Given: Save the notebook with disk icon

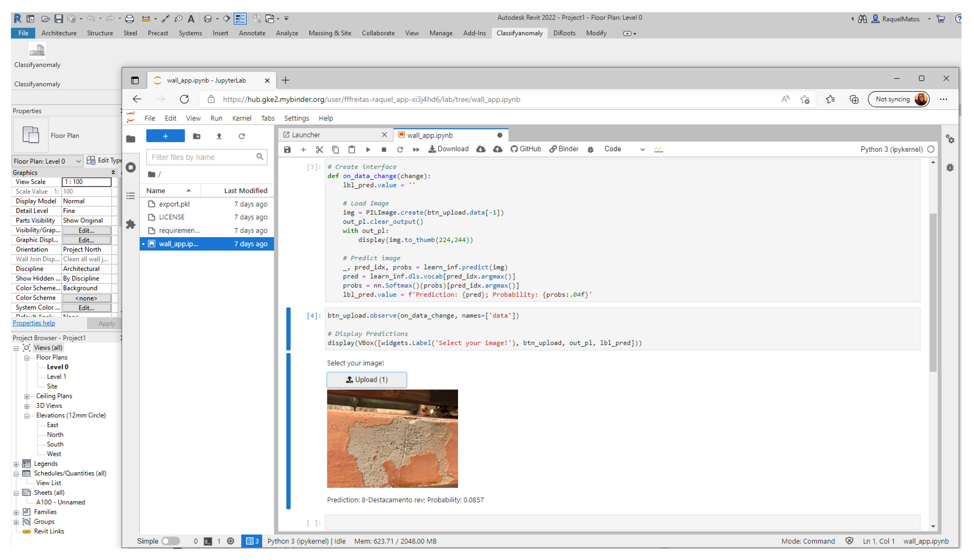Looking at the screenshot, I should tap(287, 150).
